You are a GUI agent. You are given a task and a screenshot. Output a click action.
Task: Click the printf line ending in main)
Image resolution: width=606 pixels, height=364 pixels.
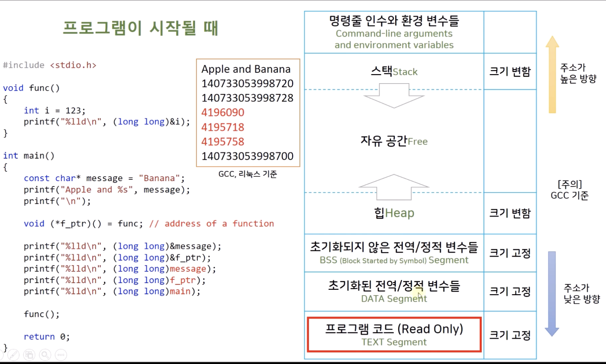click(x=112, y=292)
